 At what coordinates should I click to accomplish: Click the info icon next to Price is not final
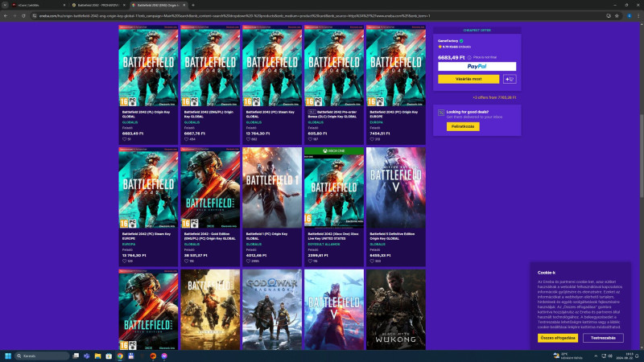click(469, 57)
